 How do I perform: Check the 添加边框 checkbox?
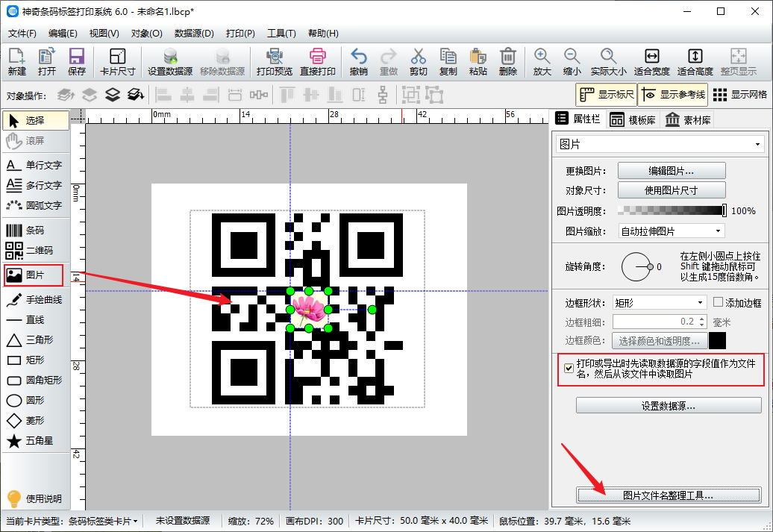719,302
